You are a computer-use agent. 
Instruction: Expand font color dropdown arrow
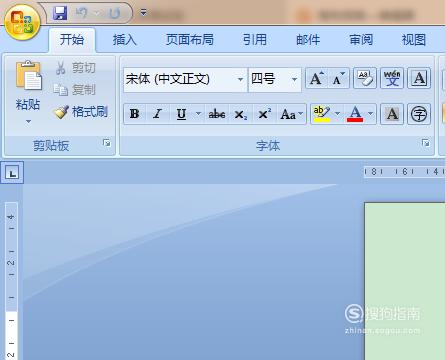[371, 114]
